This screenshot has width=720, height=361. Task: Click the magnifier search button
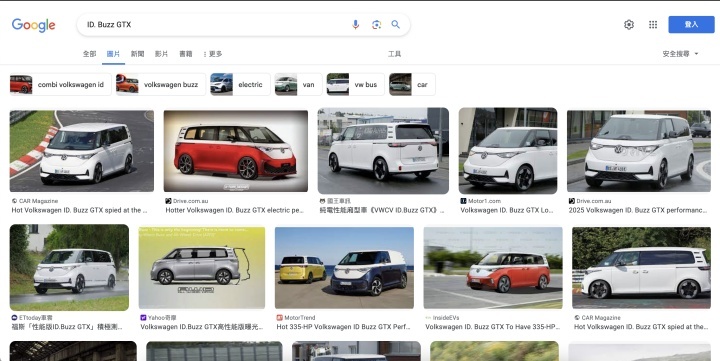click(395, 25)
